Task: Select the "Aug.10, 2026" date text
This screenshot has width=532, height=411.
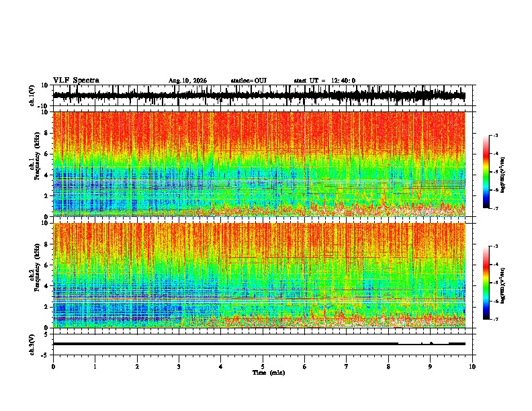Action: (187, 81)
